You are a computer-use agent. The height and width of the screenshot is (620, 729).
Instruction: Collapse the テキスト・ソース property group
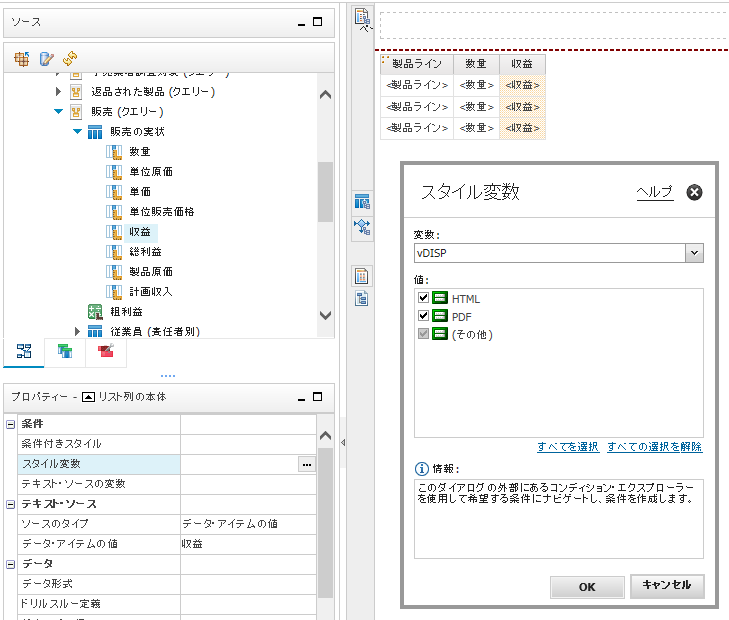point(10,504)
